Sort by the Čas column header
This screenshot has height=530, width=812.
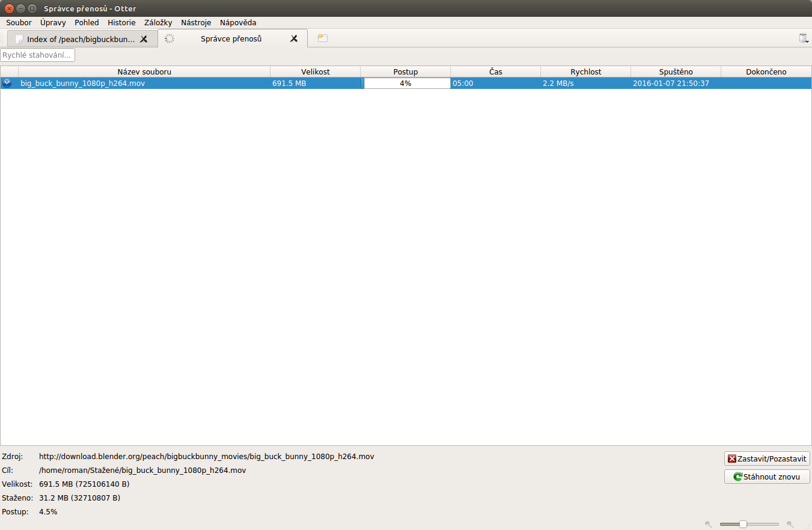coord(496,72)
